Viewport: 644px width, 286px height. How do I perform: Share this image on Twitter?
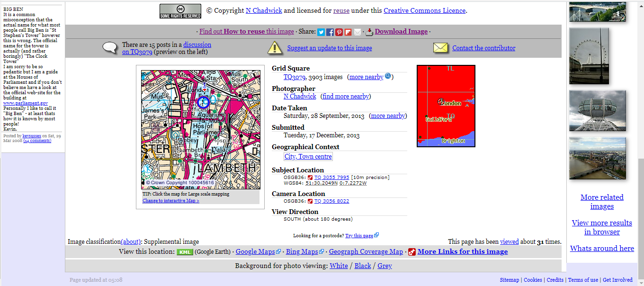321,32
